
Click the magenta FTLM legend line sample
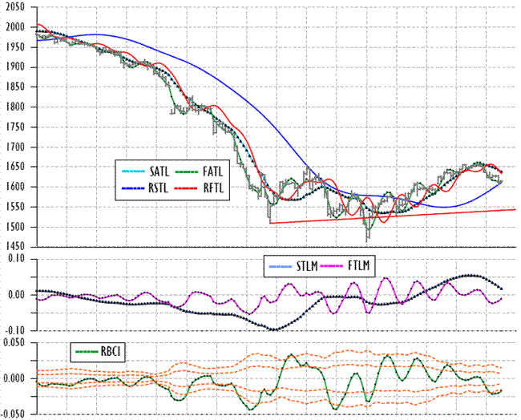pyautogui.click(x=331, y=266)
